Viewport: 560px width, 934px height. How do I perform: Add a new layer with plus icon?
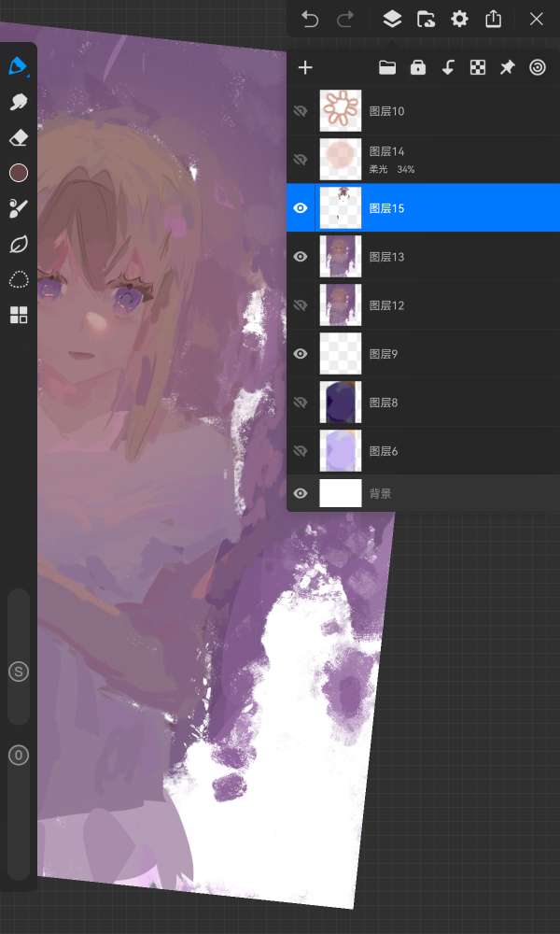point(305,67)
